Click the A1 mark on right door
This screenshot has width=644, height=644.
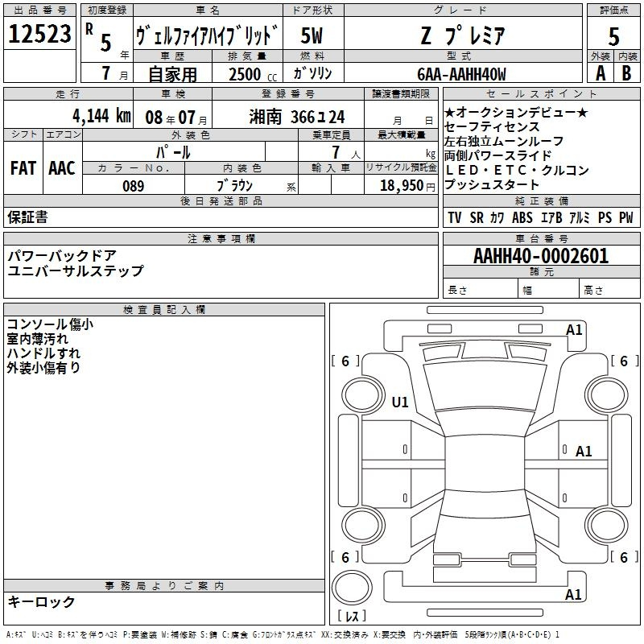coord(584,452)
